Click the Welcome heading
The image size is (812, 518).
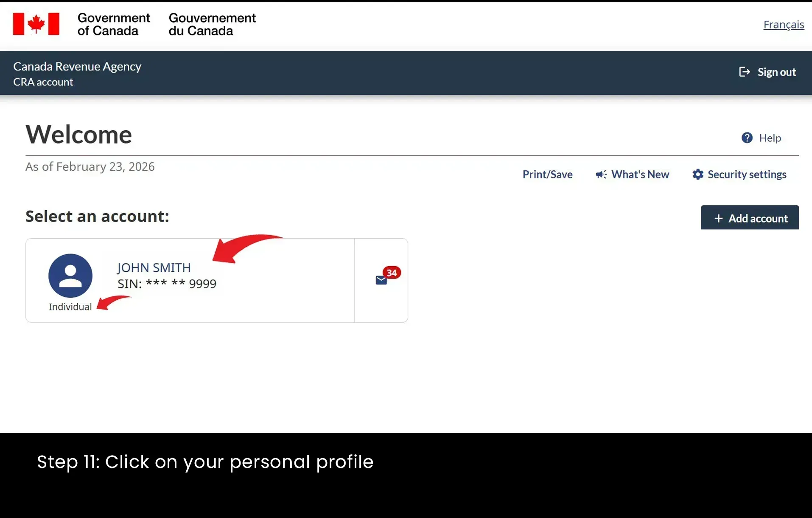pos(79,134)
